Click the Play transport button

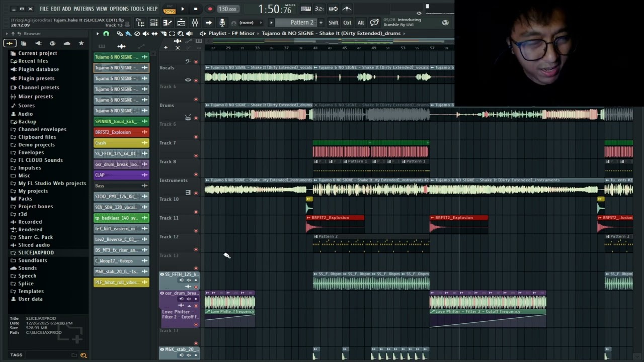click(183, 9)
